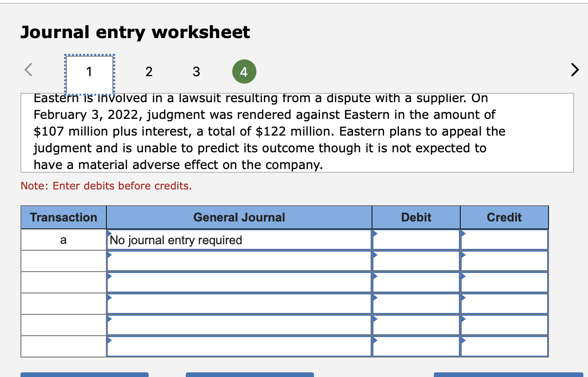Click credit cell in transaction a row
Viewport: 588px width, 377px height.
click(504, 240)
